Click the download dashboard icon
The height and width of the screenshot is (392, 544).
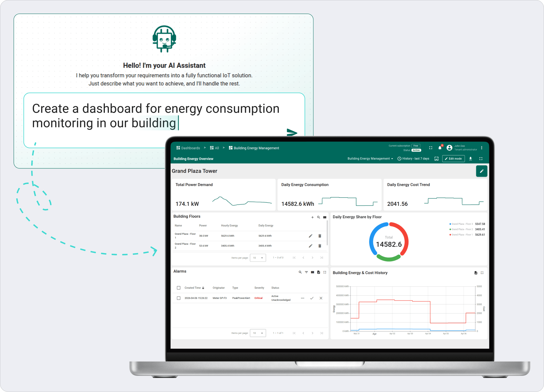[470, 159]
